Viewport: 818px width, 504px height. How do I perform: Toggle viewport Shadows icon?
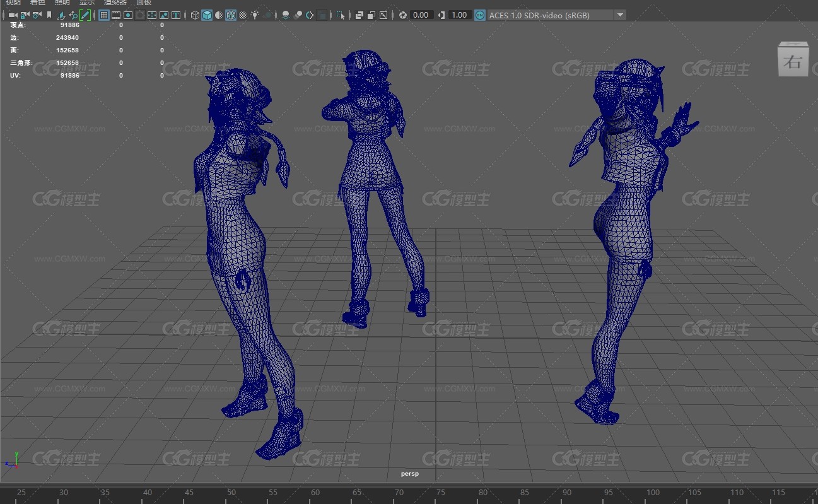pos(267,15)
